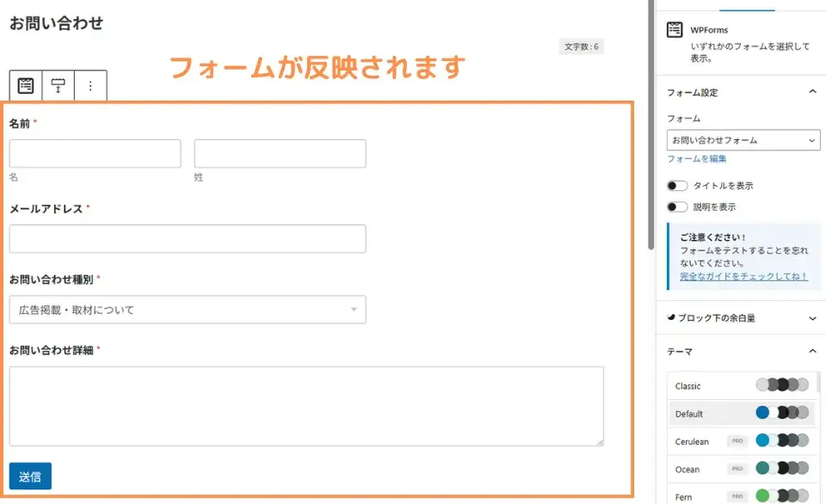
Task: Click the WPForms icon in sidebar header
Action: 675,29
